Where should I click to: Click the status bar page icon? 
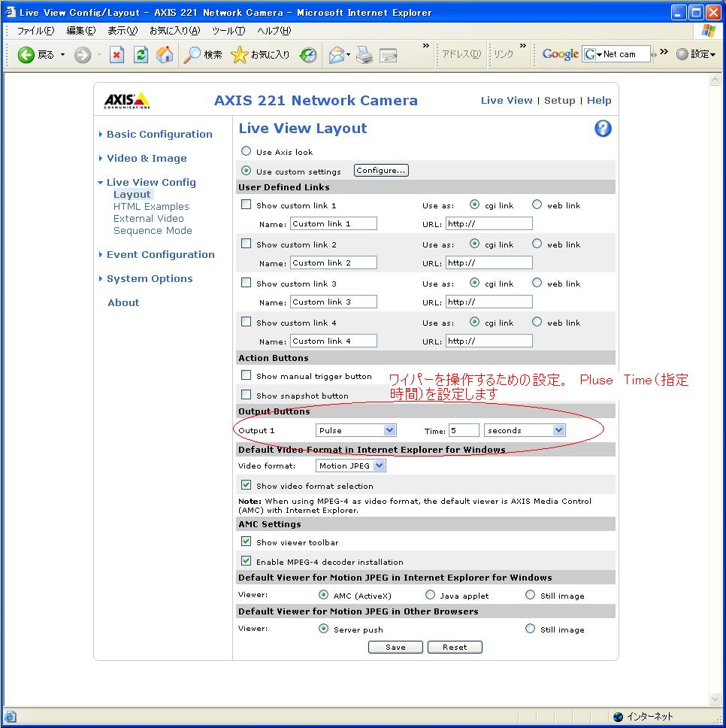pos(11,717)
